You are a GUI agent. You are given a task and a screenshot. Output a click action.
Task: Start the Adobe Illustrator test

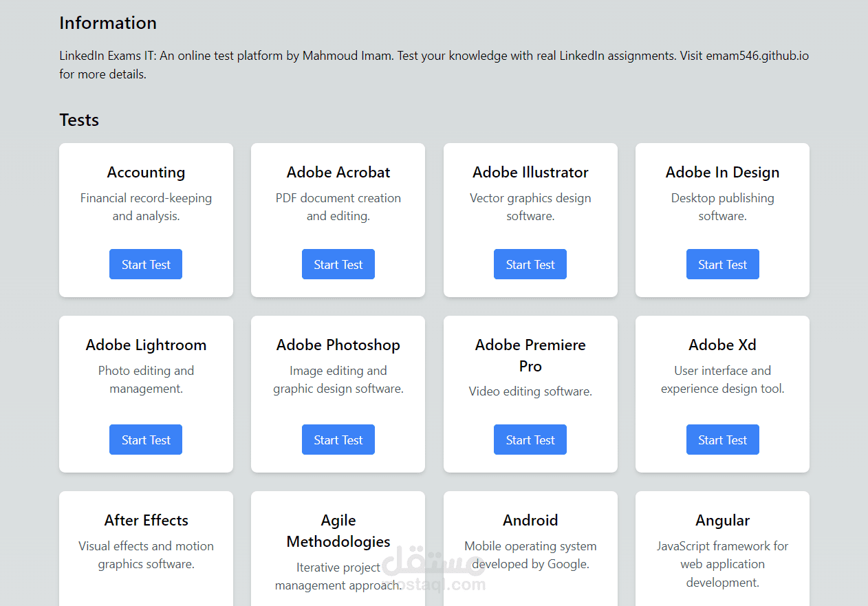530,265
